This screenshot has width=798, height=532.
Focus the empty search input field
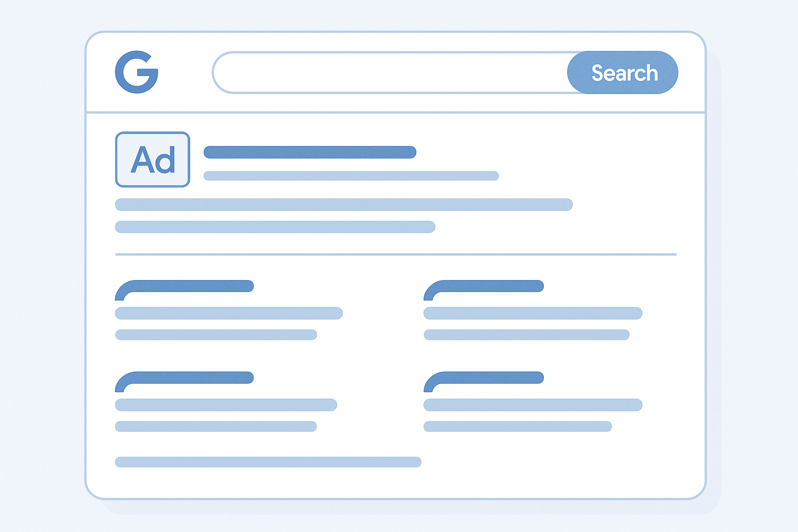(x=390, y=72)
